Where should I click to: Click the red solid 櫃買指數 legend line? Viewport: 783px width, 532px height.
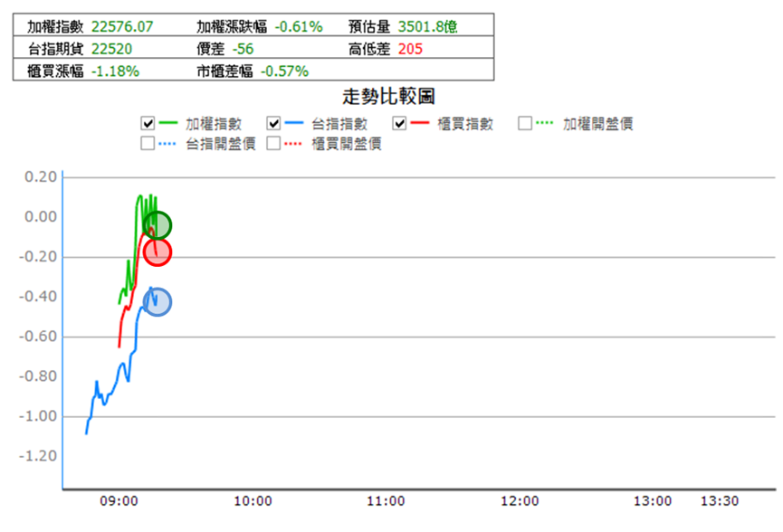419,123
